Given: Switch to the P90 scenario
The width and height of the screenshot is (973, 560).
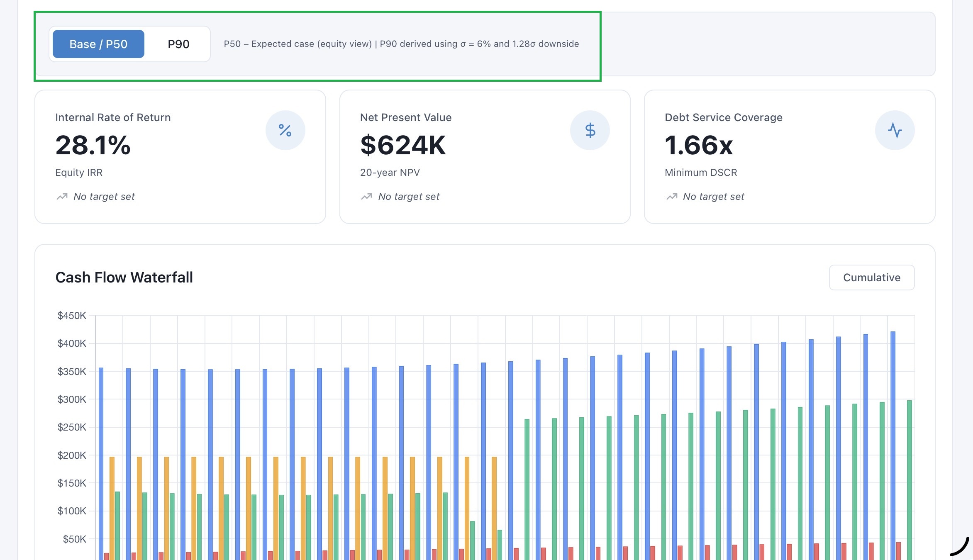Looking at the screenshot, I should click(178, 44).
